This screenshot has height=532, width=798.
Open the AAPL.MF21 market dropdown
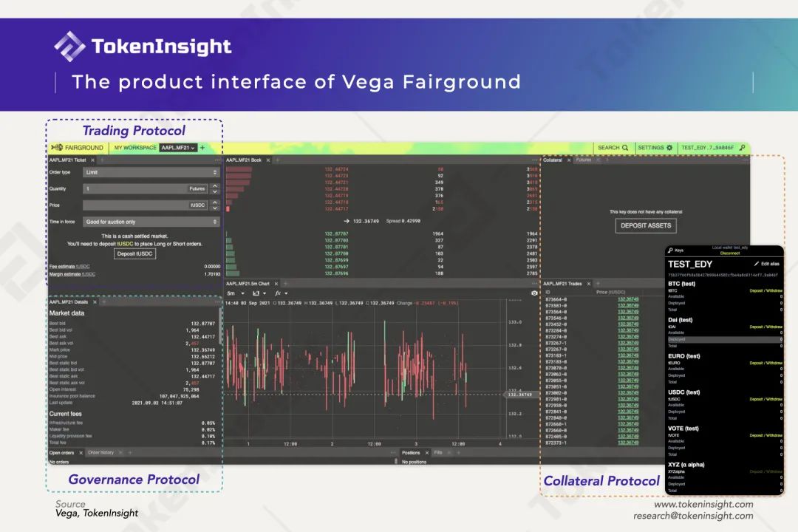(178, 148)
